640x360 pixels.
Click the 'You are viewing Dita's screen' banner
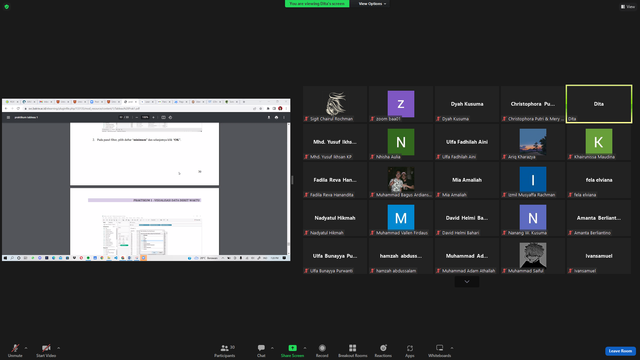click(317, 4)
